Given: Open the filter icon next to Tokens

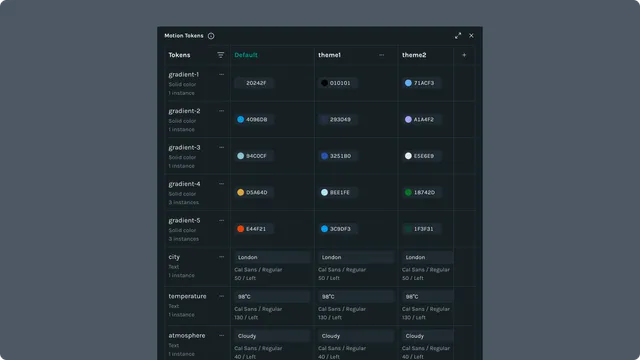Looking at the screenshot, I should tap(220, 55).
